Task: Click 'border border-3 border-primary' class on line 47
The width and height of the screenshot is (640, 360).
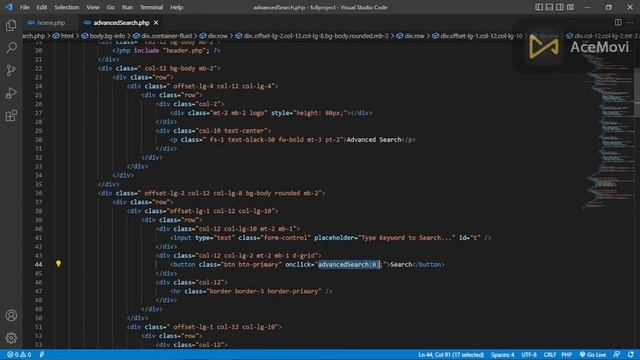Action: point(264,291)
